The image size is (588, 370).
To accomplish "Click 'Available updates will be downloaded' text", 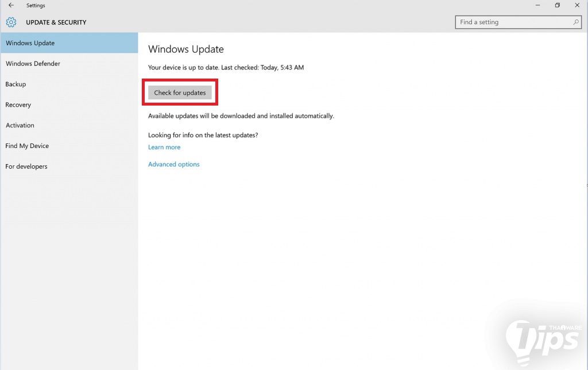I will pos(241,116).
